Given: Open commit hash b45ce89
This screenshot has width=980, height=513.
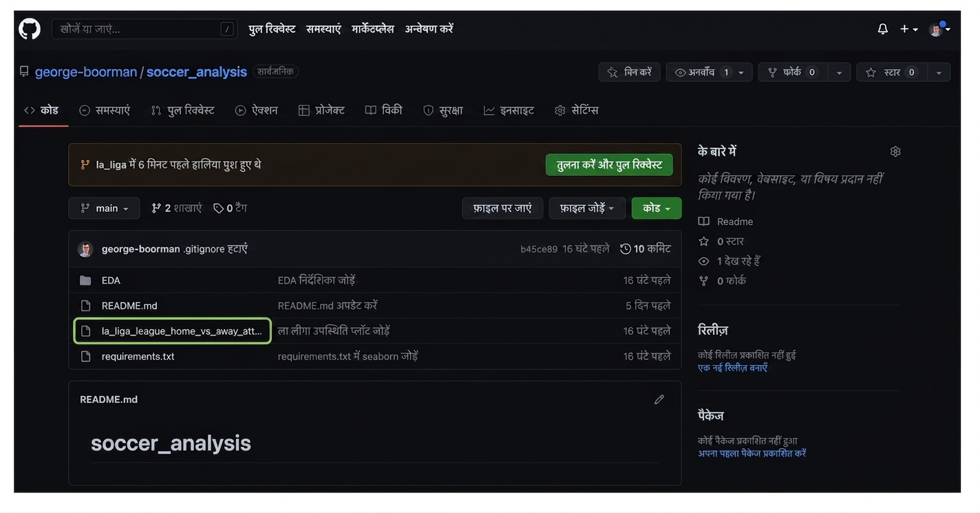Looking at the screenshot, I should (x=539, y=249).
